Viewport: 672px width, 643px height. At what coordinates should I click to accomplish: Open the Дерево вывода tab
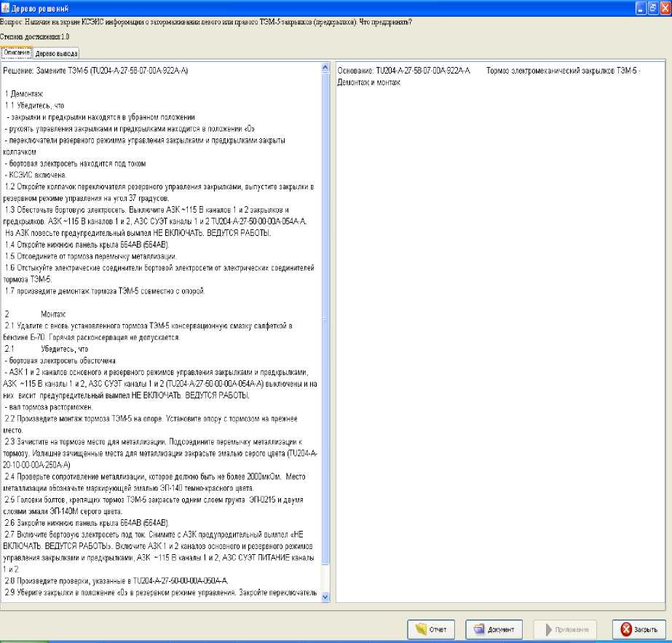click(56, 54)
